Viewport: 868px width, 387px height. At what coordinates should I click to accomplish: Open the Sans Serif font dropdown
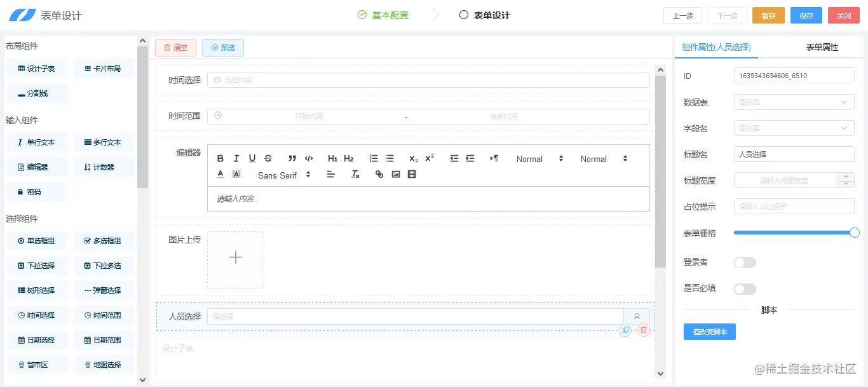coord(284,175)
